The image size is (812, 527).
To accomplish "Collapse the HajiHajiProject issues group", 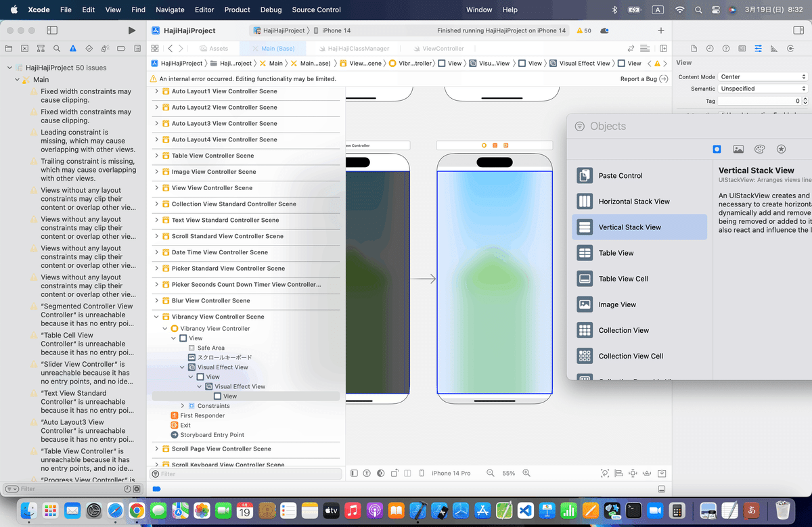I will pyautogui.click(x=10, y=68).
